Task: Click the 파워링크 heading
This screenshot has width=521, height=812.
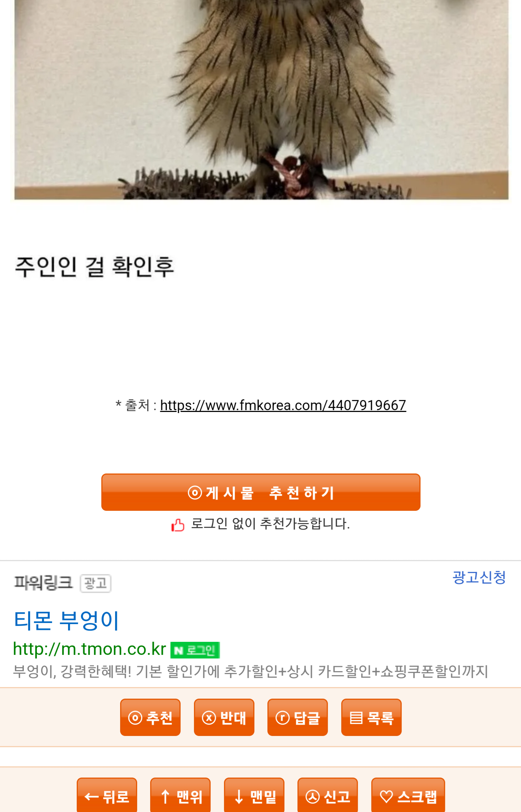Action: [x=43, y=583]
